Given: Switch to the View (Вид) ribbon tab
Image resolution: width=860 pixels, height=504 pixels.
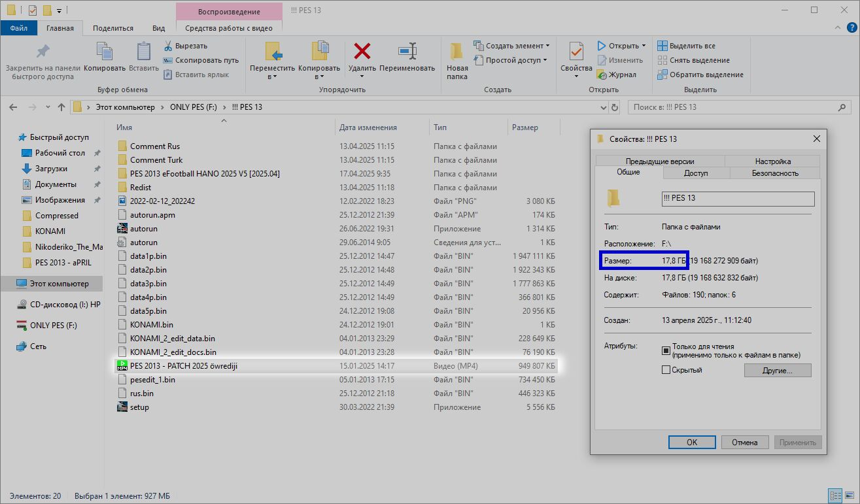Looking at the screenshot, I should [158, 28].
